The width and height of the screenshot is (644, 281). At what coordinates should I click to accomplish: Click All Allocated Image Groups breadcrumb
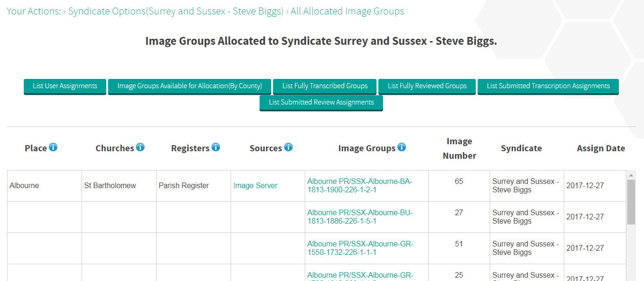tap(348, 11)
